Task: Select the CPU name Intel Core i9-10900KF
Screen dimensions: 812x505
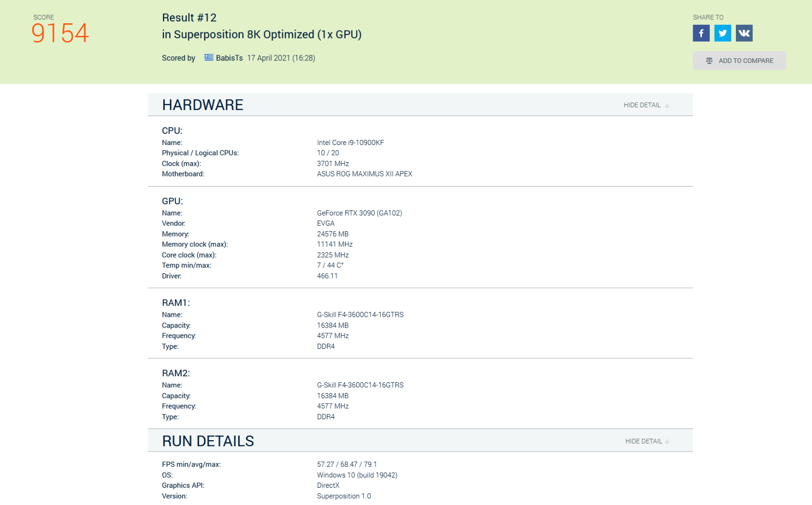Action: pos(351,142)
